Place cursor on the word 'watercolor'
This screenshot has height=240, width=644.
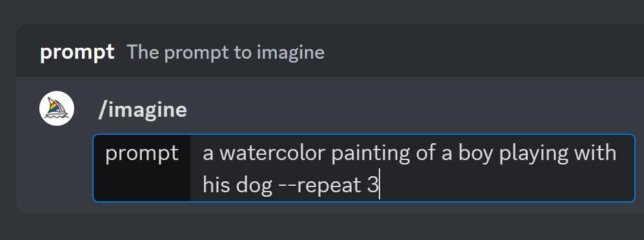pos(273,154)
